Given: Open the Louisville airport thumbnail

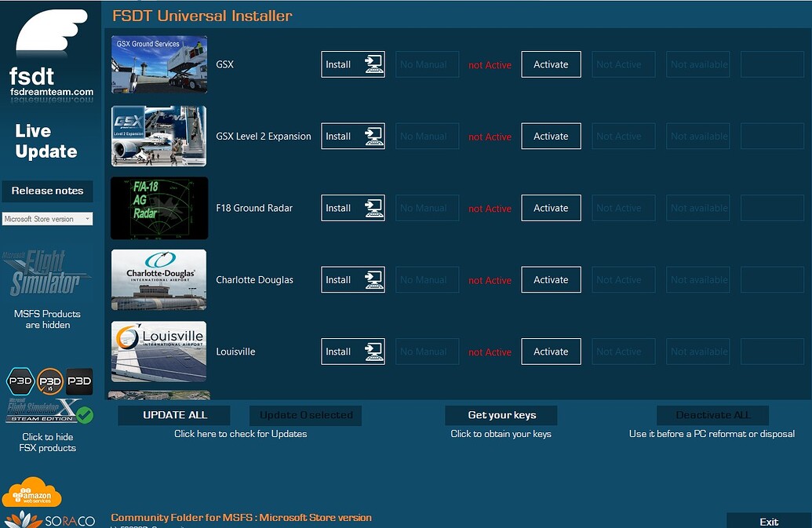Looking at the screenshot, I should point(158,351).
